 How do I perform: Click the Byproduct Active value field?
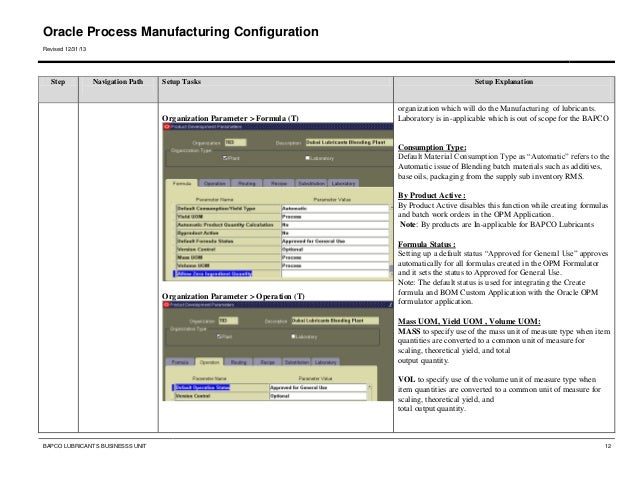[335, 233]
